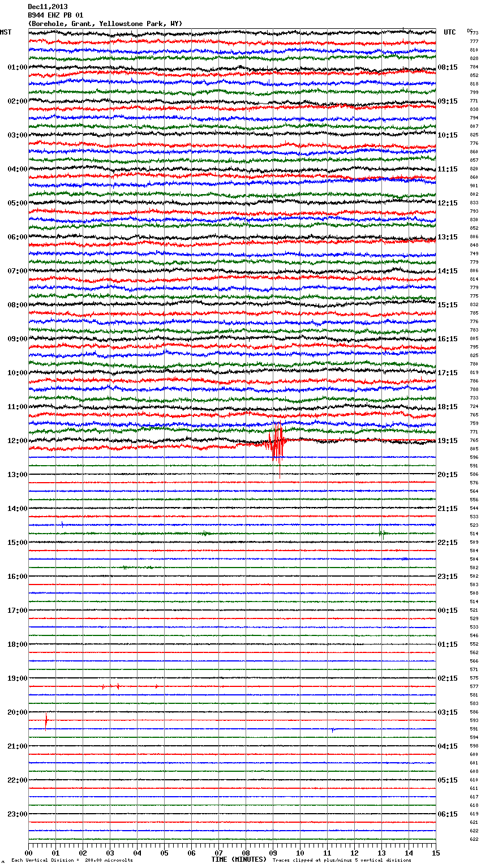Select the 05:00 MST time label
This screenshot has height=868, width=481.
pos(18,203)
